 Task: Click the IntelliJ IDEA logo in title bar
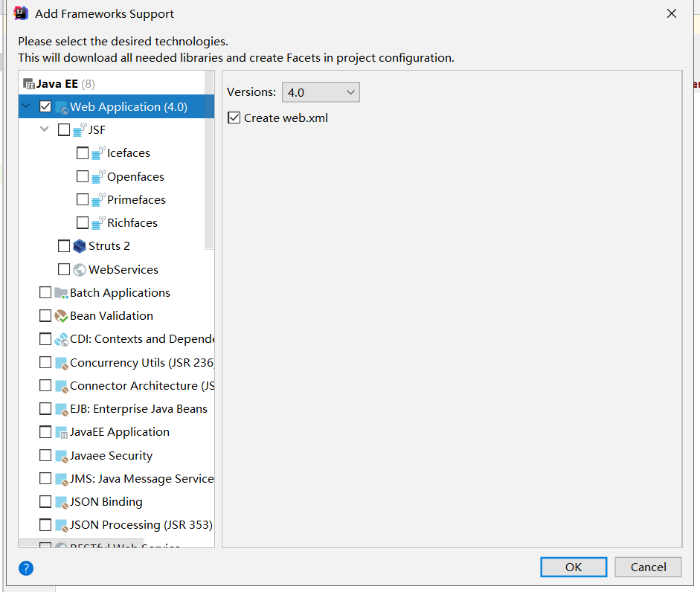coord(21,13)
